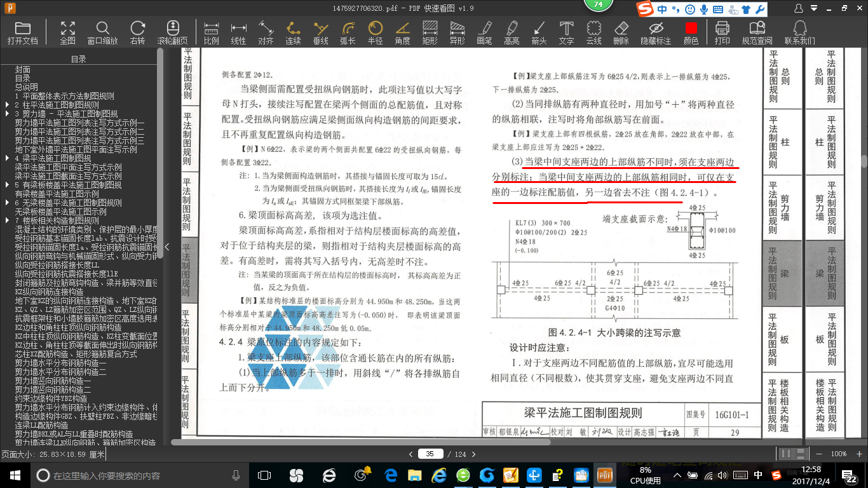Activate 窗口缩放 window zoom tool
Image resolution: width=868 pixels, height=488 pixels.
click(102, 32)
